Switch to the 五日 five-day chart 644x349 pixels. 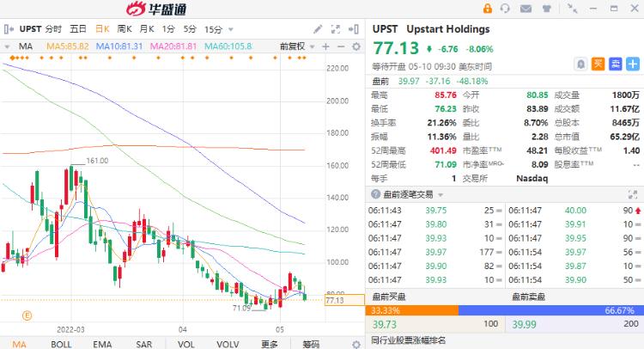[x=78, y=29]
